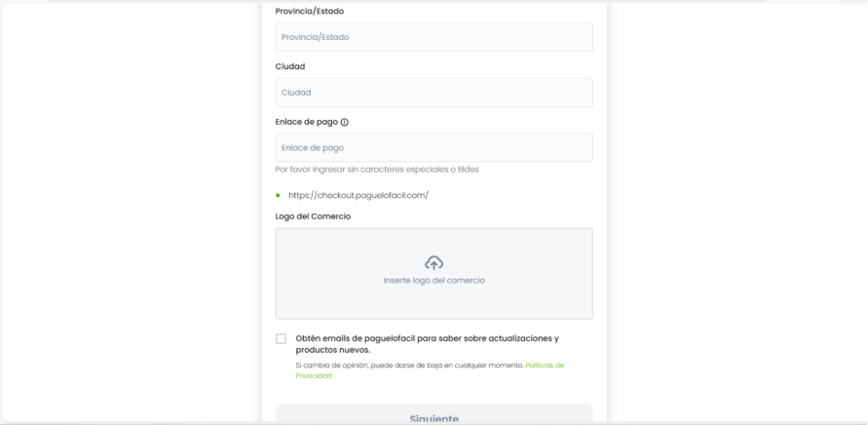Screen dimensions: 868x425
Task: Click into the Ciudad text field
Action: [434, 93]
